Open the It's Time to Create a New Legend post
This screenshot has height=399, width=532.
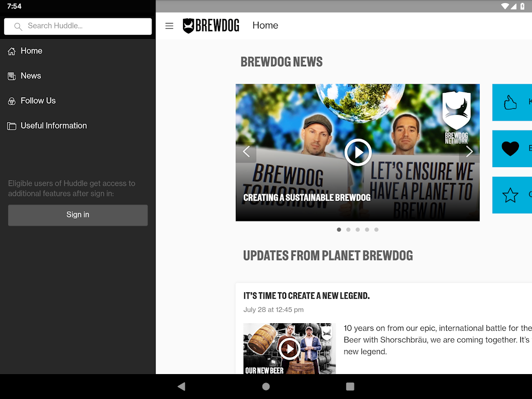tap(306, 296)
